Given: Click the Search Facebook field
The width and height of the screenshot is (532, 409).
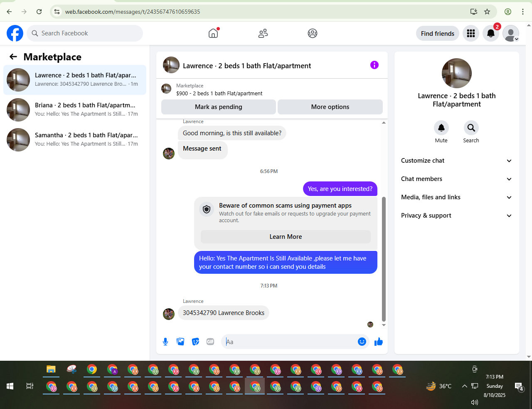Looking at the screenshot, I should 85,33.
